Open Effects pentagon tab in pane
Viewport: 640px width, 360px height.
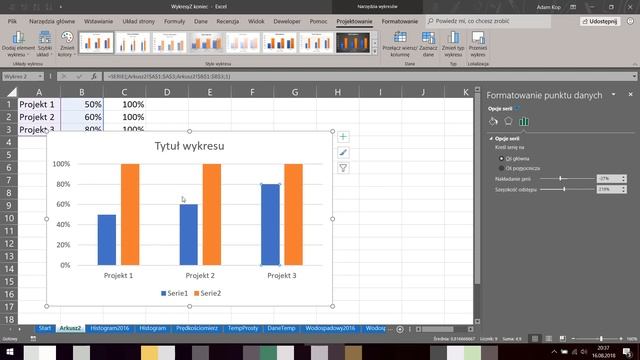click(508, 122)
